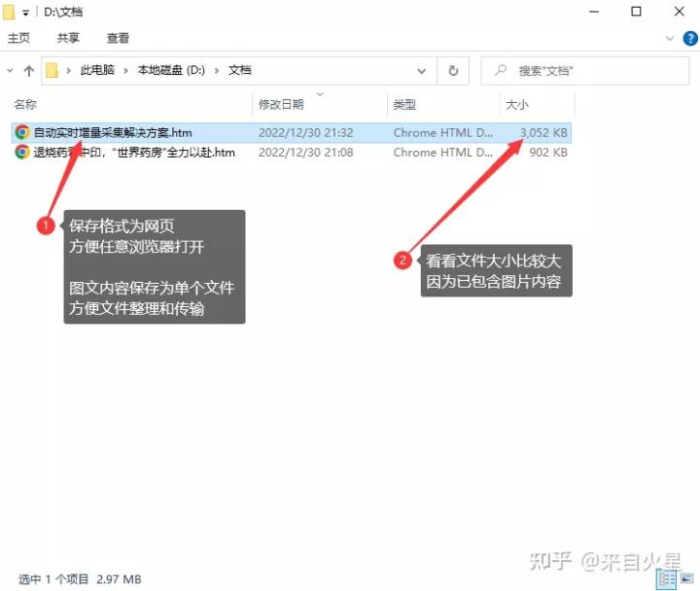Expand the chevron before 此电脑 in path
The height and width of the screenshot is (591, 700).
69,71
